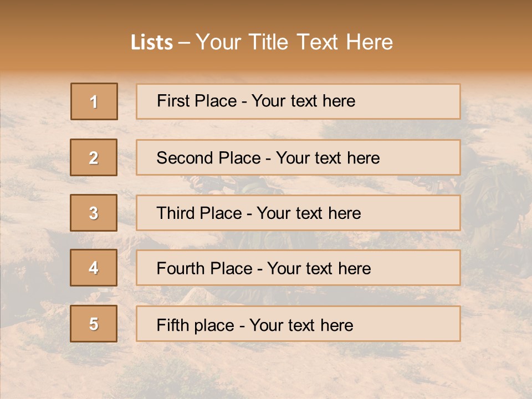Click 'Your text here' in the first row
The width and height of the screenshot is (532, 399).
click(x=303, y=101)
